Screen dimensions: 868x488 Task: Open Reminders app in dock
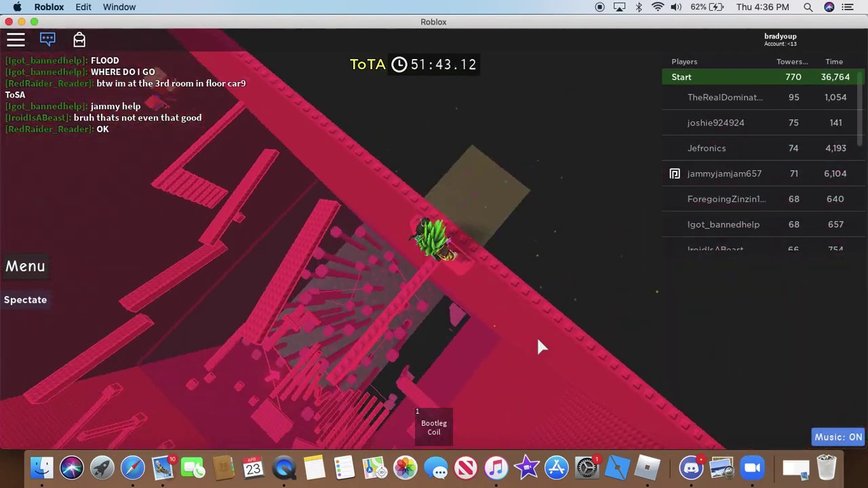tap(344, 468)
